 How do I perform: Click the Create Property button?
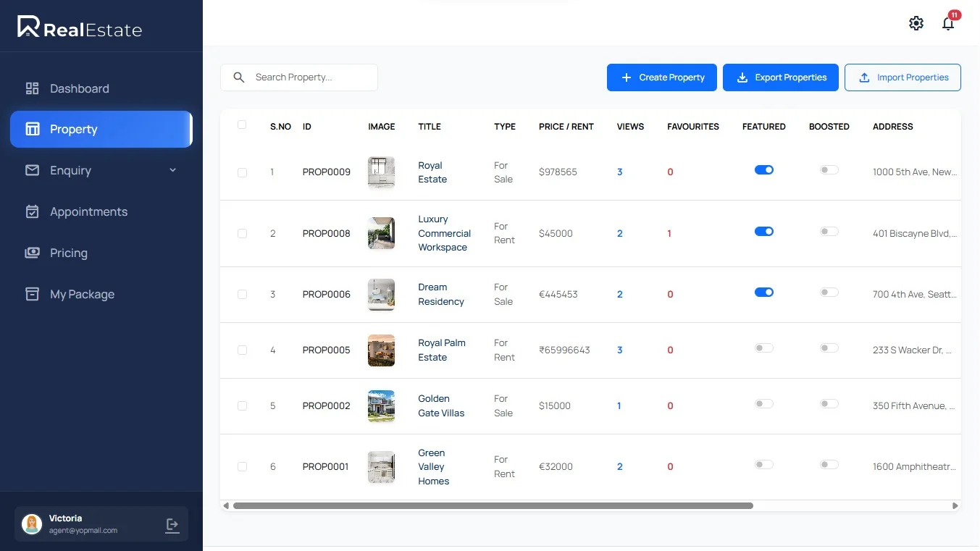(x=661, y=77)
